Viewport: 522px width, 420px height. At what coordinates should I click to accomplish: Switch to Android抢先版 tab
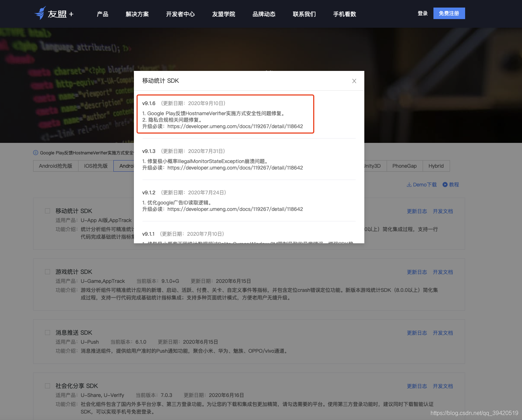pyautogui.click(x=56, y=166)
